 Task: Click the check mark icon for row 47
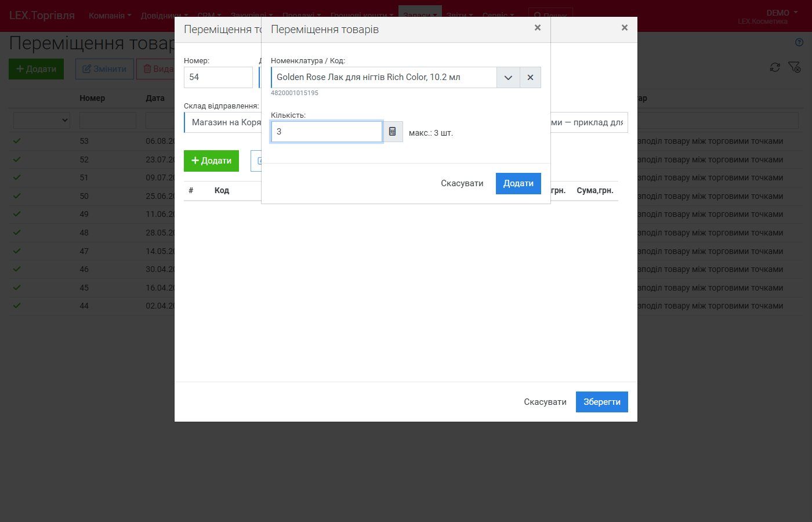17,251
